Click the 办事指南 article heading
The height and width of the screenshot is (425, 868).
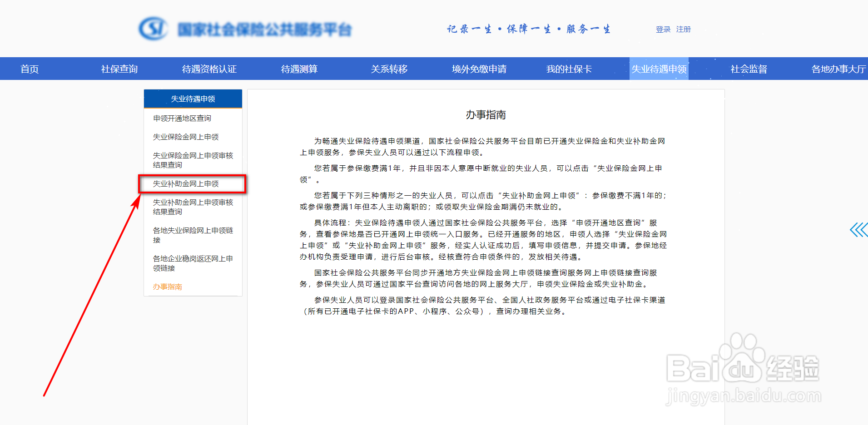486,114
